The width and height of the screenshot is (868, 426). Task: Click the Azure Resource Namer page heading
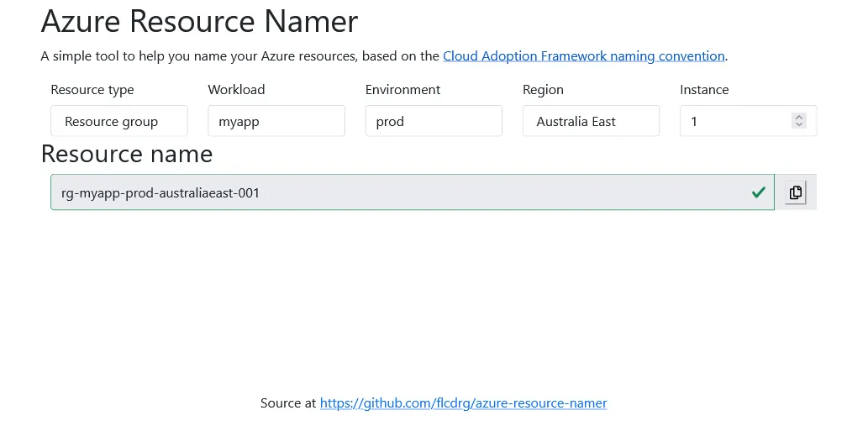[x=199, y=21]
